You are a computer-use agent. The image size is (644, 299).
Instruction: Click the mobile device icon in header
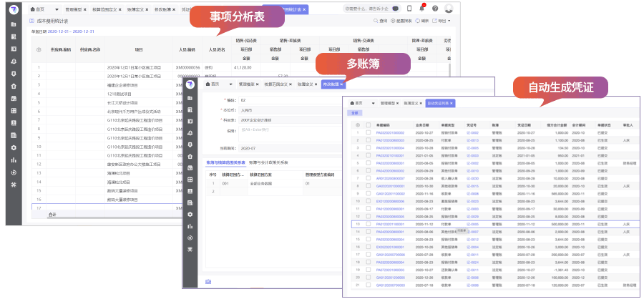coord(409,9)
